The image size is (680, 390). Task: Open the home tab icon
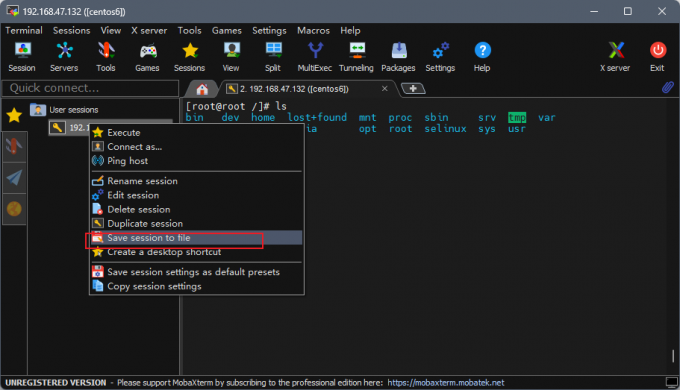click(x=202, y=89)
